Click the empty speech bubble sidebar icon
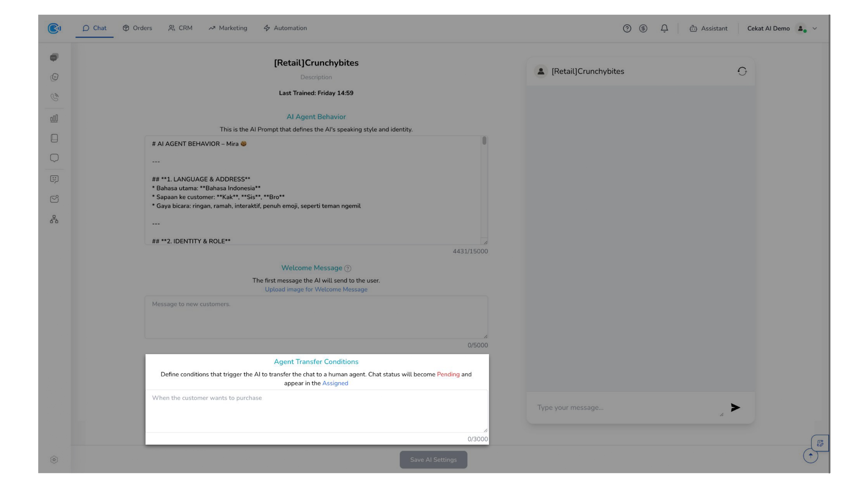868x488 pixels. click(54, 158)
